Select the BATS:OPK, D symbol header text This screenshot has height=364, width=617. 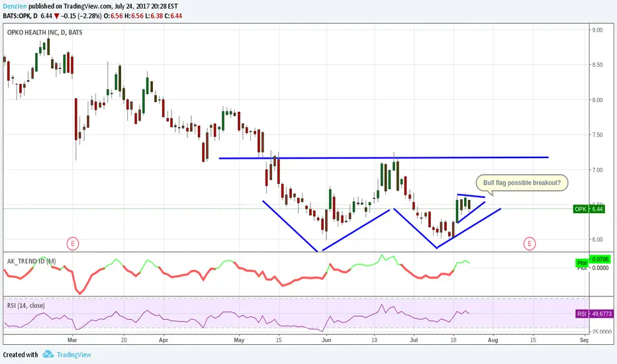(x=21, y=16)
